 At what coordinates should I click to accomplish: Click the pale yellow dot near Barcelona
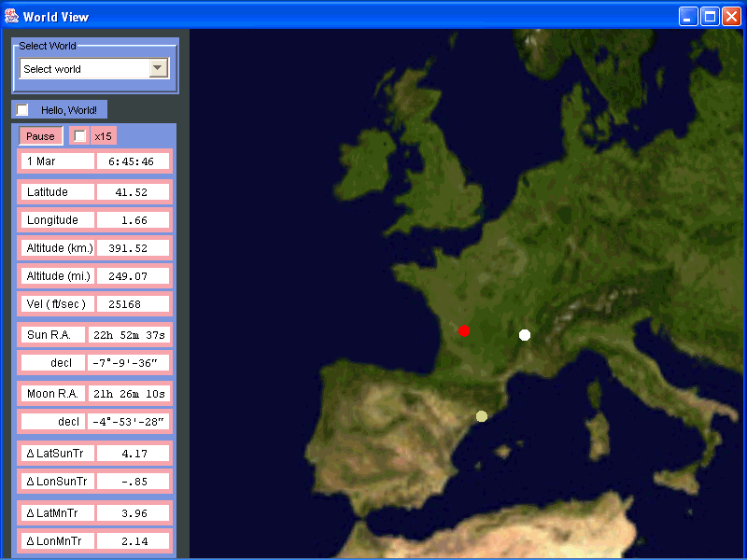[482, 416]
